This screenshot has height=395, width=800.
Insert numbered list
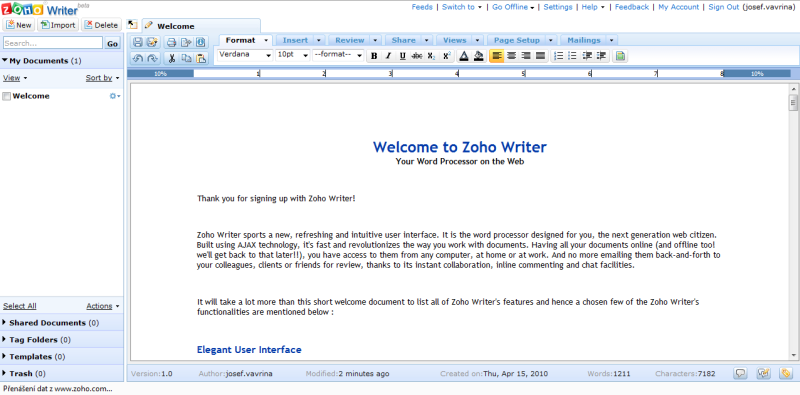tap(559, 56)
